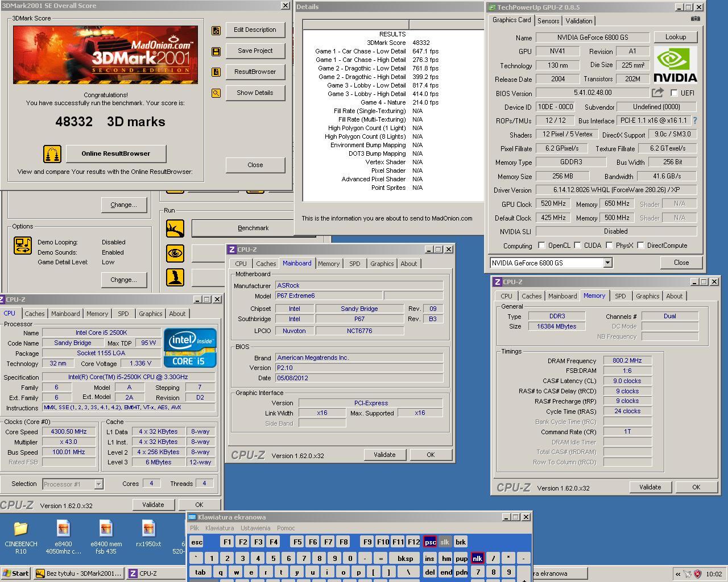This screenshot has height=582, width=728.
Task: Click the joystick Game Demo icon
Action: click(x=175, y=277)
